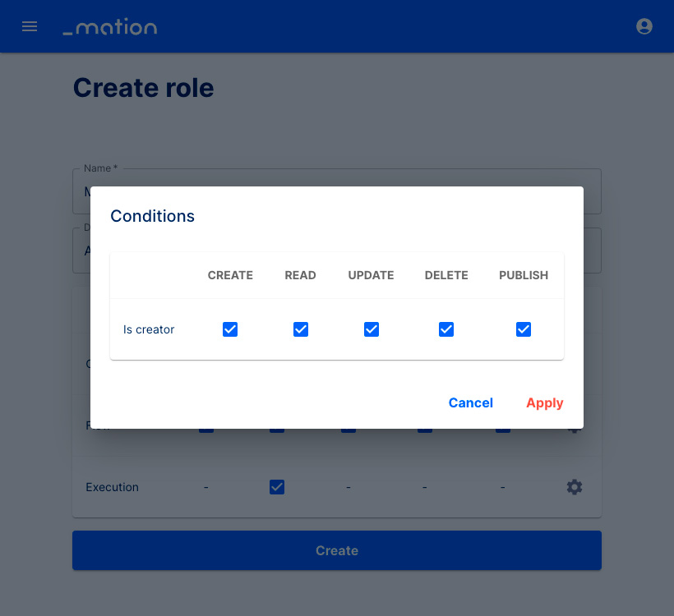Click the Create role button
Image resolution: width=674 pixels, height=616 pixels.
tap(337, 550)
